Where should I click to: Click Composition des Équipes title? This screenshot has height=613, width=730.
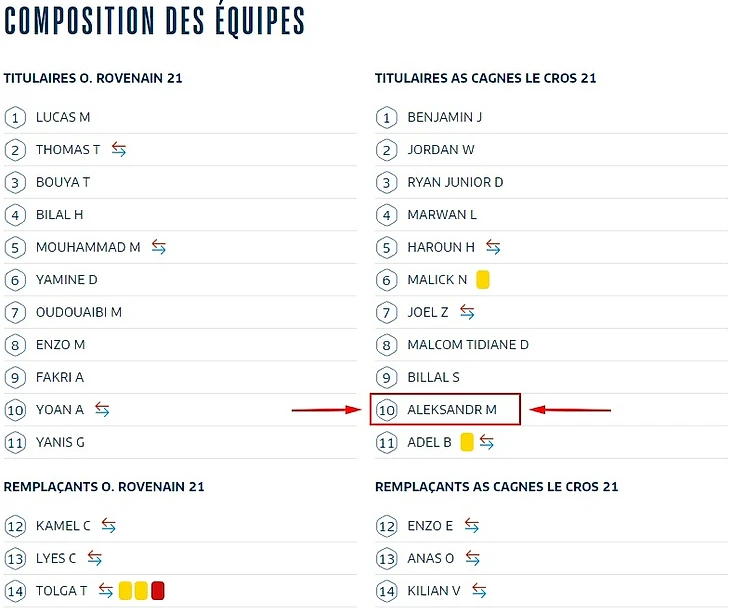(155, 22)
